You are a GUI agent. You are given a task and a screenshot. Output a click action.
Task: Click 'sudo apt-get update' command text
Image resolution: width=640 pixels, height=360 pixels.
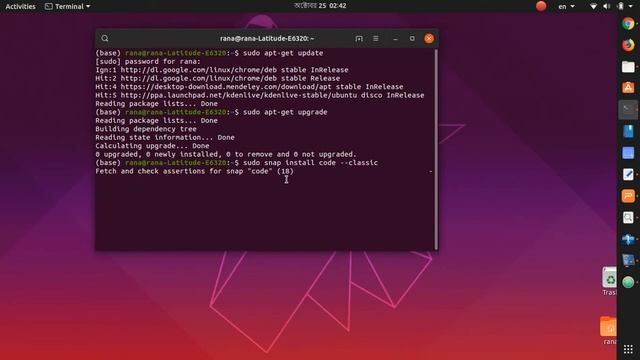283,53
